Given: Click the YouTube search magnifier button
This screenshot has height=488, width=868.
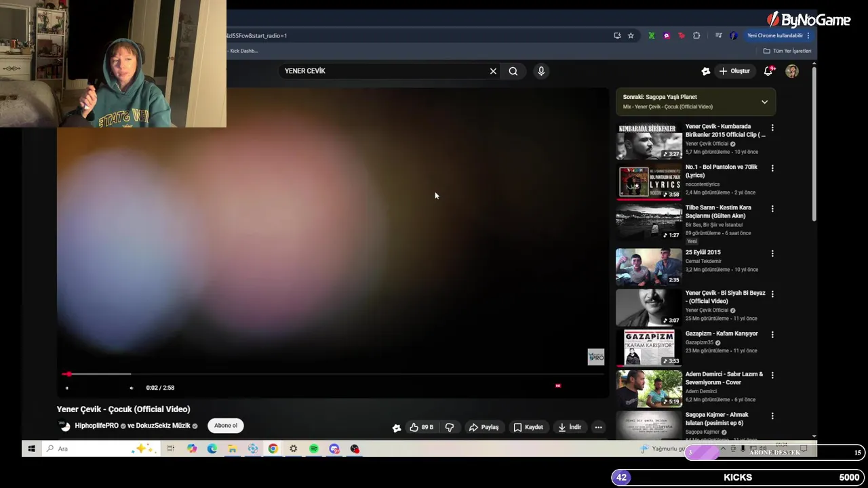Looking at the screenshot, I should [x=513, y=71].
